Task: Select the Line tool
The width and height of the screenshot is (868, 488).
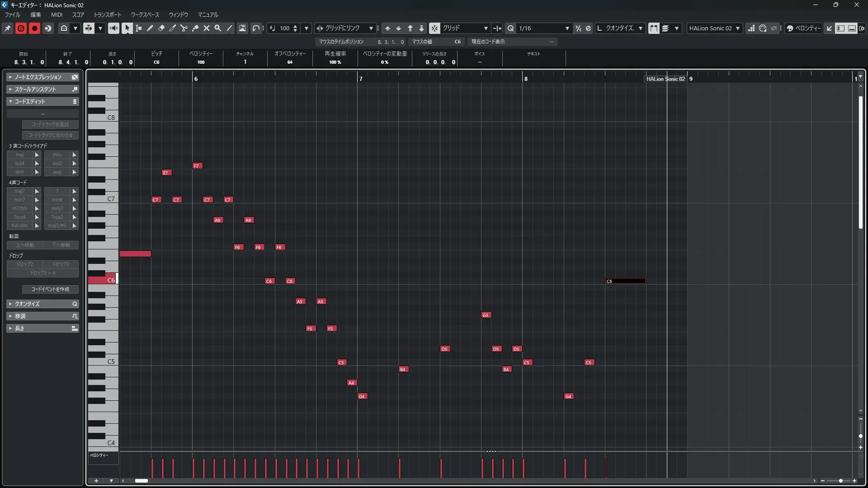Action: (x=230, y=28)
